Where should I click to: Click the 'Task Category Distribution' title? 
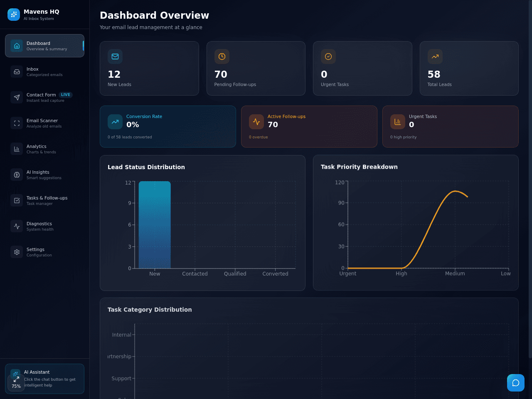tap(150, 310)
